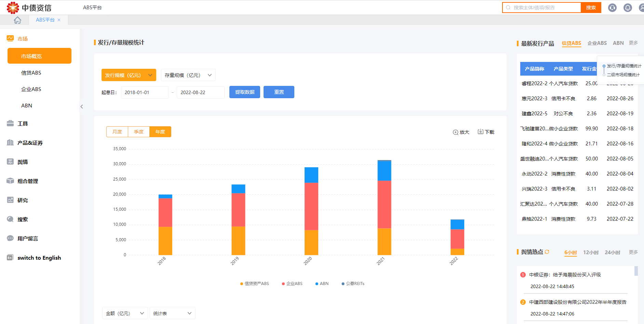
Task: Switch to ABN latest products tab
Action: coord(618,43)
